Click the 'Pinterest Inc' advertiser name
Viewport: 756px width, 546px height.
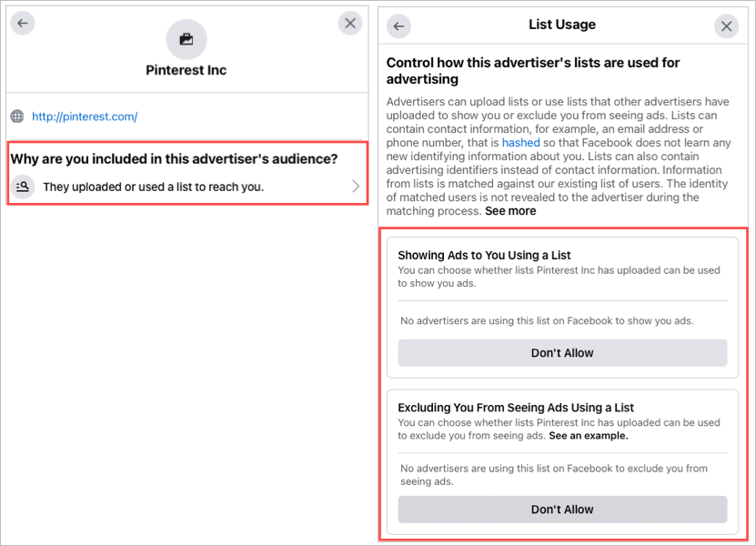186,70
